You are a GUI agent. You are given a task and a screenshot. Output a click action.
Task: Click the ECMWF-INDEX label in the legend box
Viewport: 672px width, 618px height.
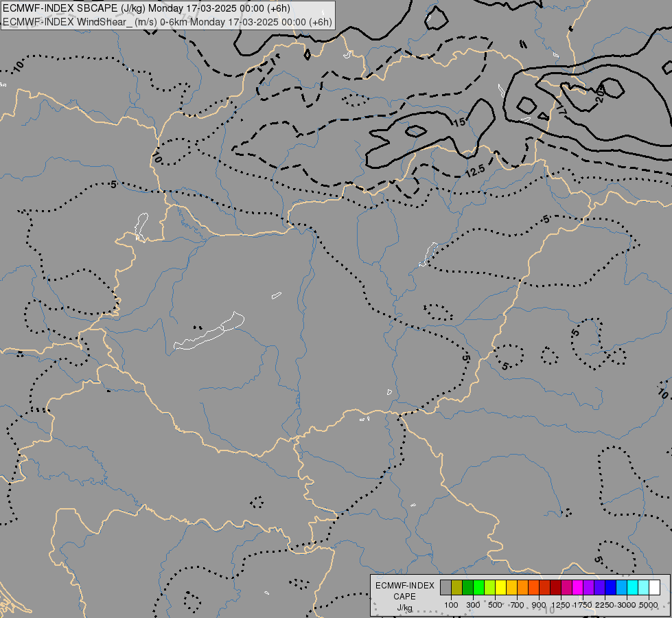coord(404,586)
